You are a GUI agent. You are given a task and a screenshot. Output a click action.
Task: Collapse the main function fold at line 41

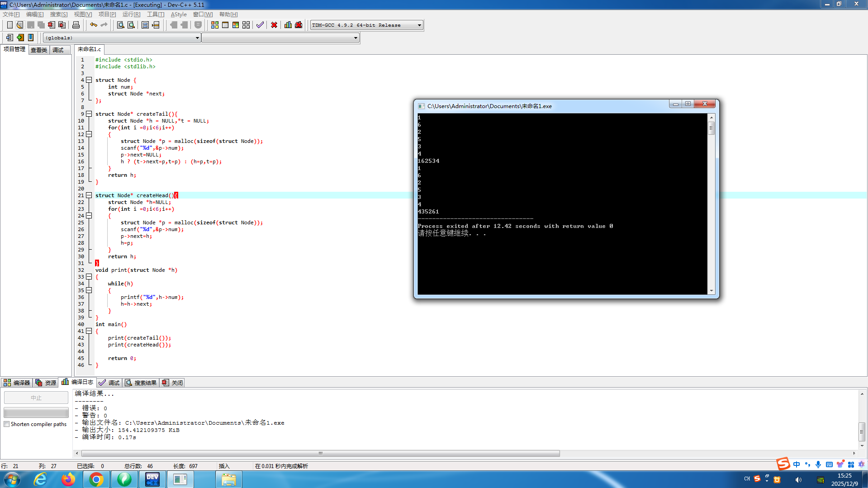(89, 331)
